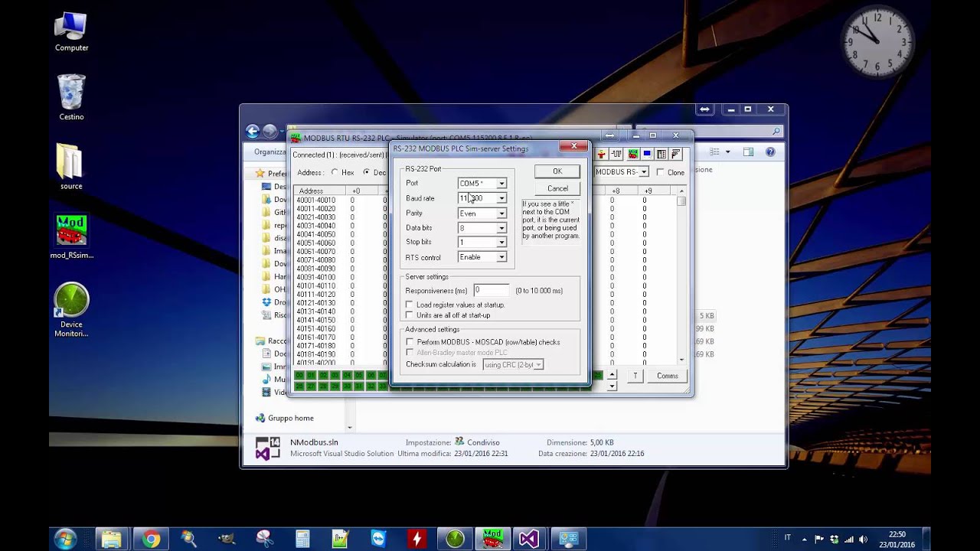980x551 pixels.
Task: Open Snipping Tool from taskbar
Action: pos(265,539)
